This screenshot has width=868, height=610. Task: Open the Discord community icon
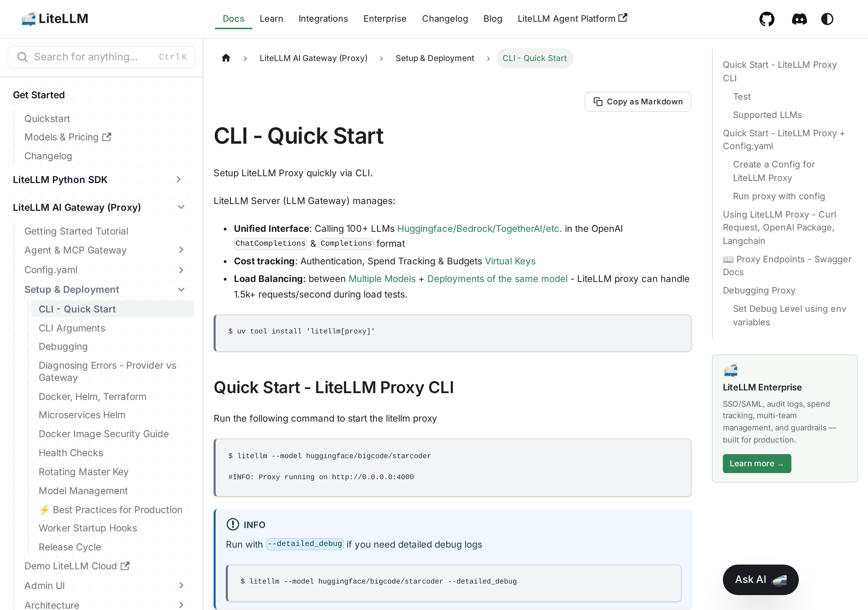tap(799, 19)
